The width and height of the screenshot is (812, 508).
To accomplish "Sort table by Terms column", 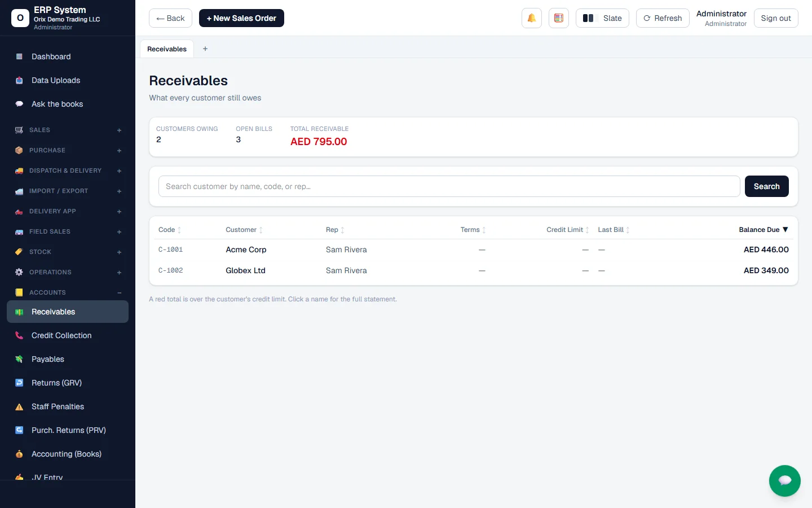I will tap(473, 230).
